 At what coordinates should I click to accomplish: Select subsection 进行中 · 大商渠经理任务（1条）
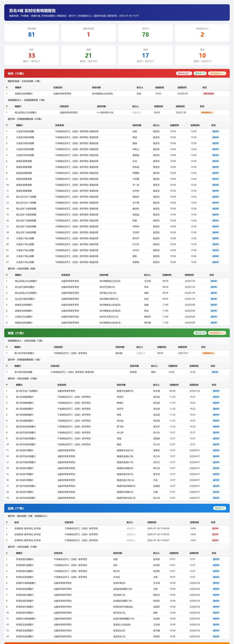coord(24,359)
